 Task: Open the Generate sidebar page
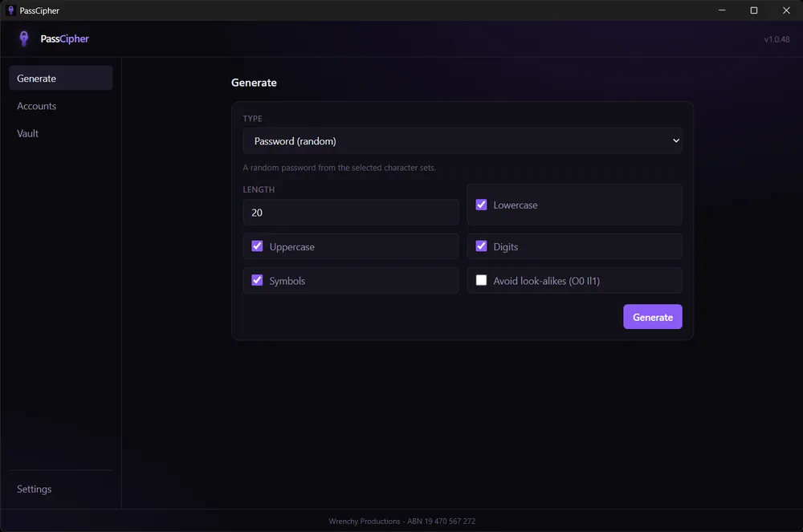click(x=60, y=79)
